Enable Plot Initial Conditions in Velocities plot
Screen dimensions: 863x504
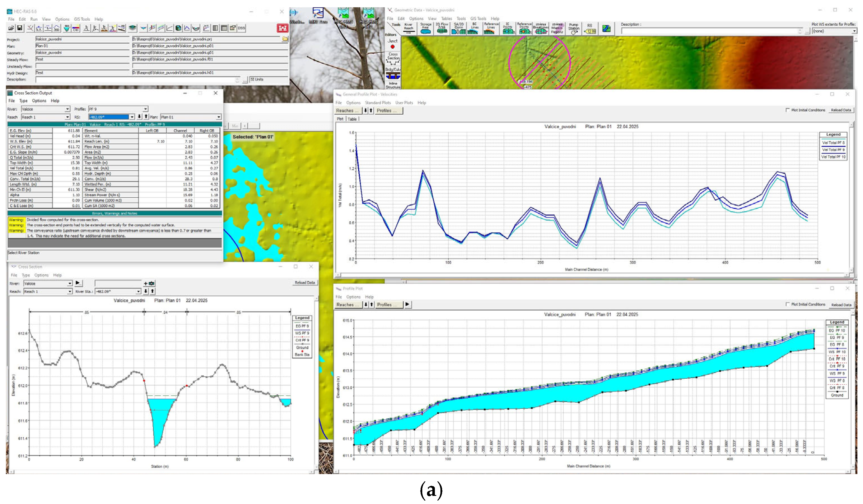coord(788,110)
